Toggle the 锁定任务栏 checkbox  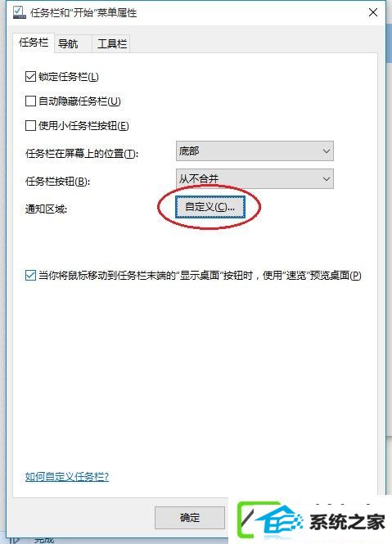tap(30, 76)
